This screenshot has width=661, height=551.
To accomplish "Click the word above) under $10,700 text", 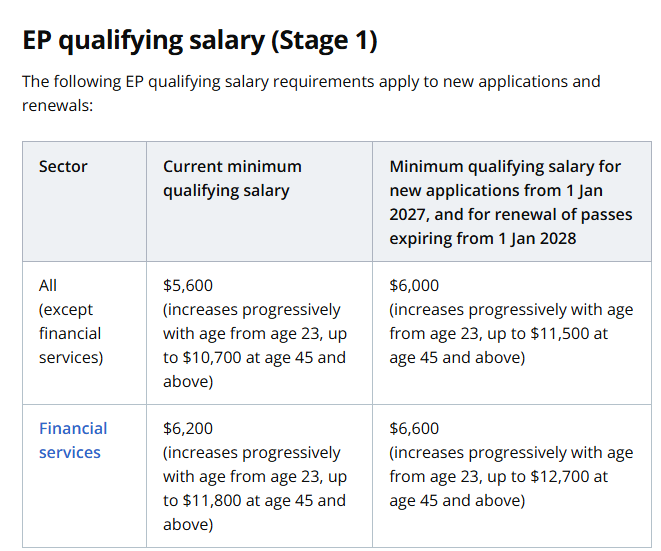I will coord(188,382).
